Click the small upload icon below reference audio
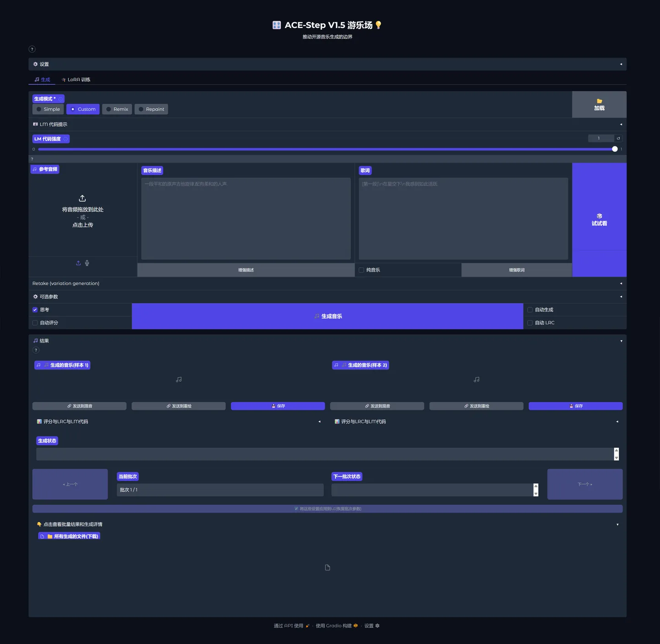Image resolution: width=660 pixels, height=644 pixels. click(x=78, y=263)
